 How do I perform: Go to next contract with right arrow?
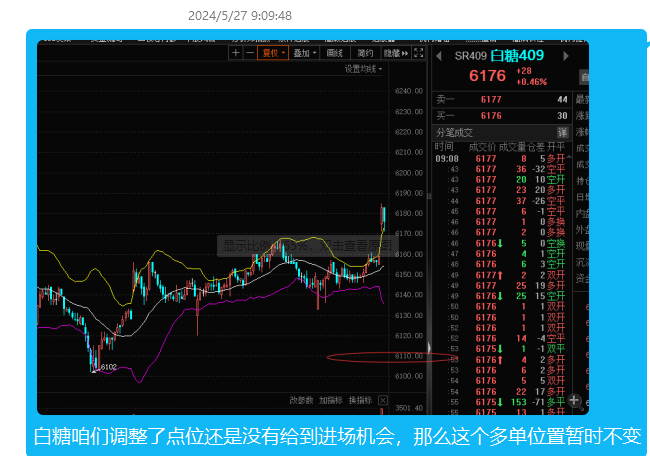[x=566, y=56]
